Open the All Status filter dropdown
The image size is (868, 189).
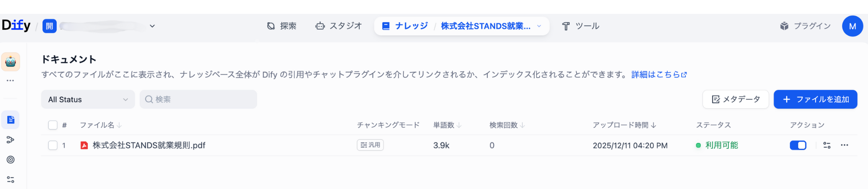88,99
